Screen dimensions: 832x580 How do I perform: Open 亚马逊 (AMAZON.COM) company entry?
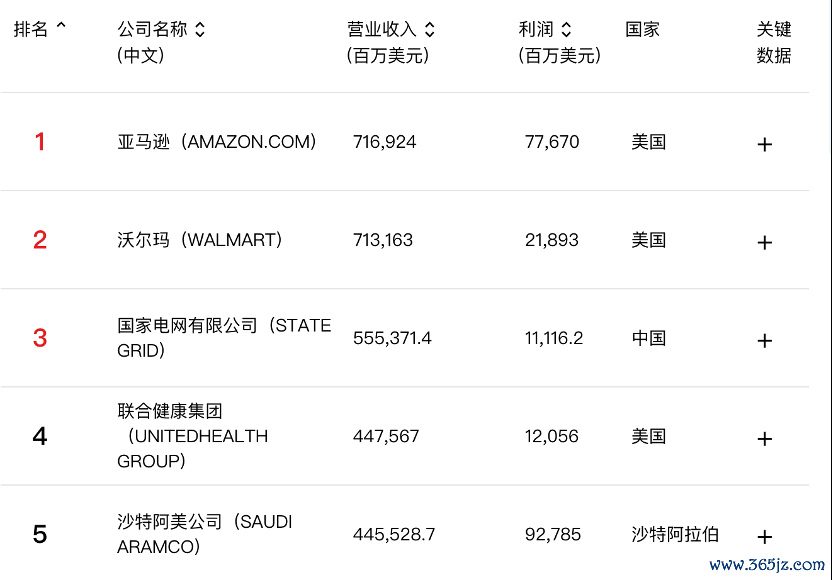216,142
